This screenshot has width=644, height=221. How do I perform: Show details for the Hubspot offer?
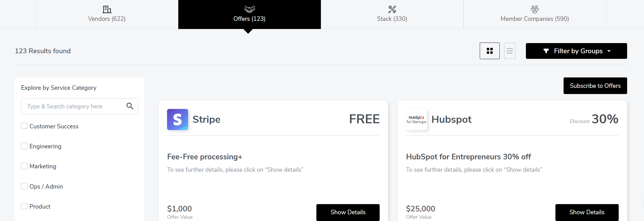pos(587,212)
